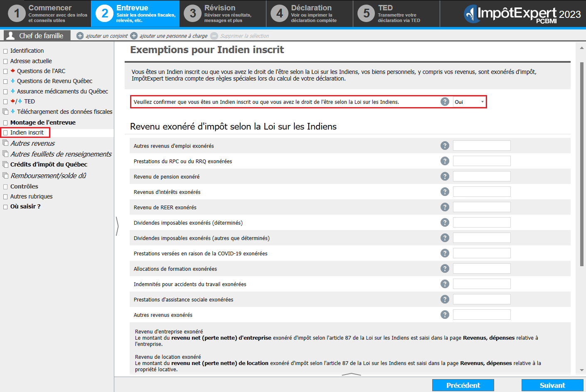
Task: Open help for Dividendes exonérés autres que déterminés
Action: [445, 238]
